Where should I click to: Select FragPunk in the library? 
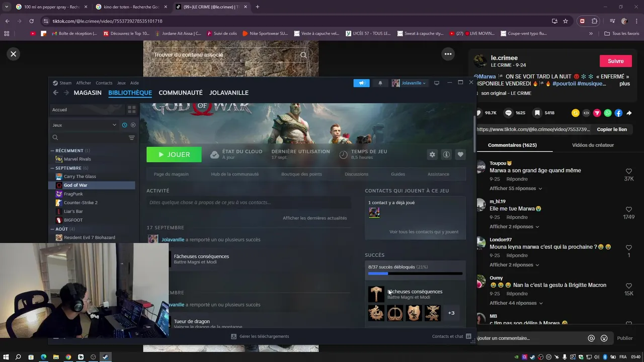click(73, 194)
